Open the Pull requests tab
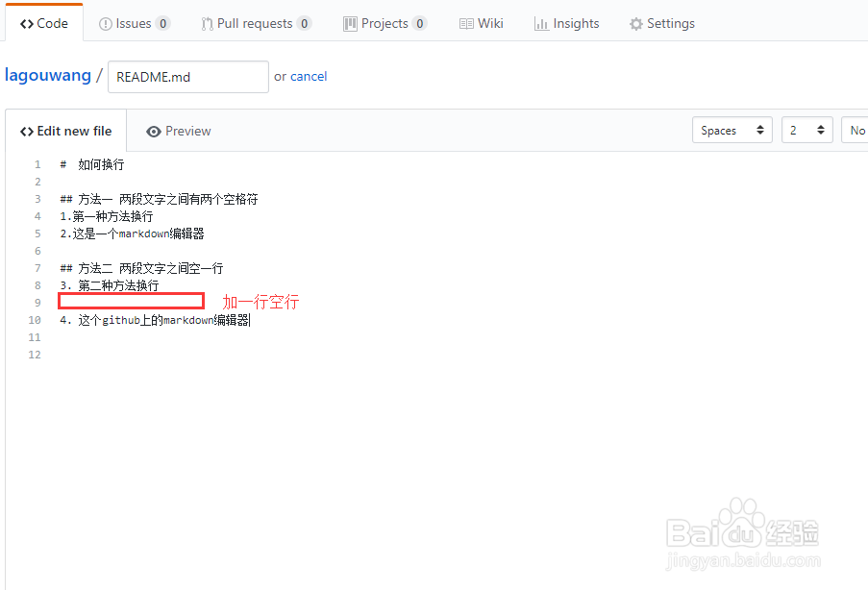The image size is (868, 590). [257, 24]
